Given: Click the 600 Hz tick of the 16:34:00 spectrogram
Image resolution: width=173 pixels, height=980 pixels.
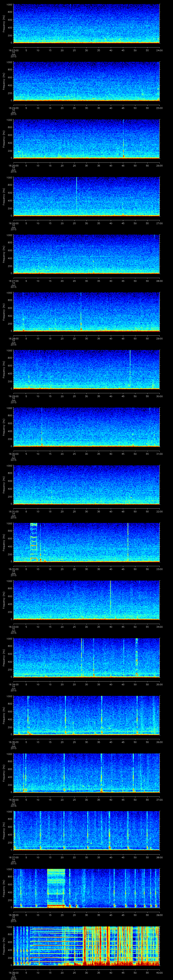Looking at the screenshot, I should (10, 654).
